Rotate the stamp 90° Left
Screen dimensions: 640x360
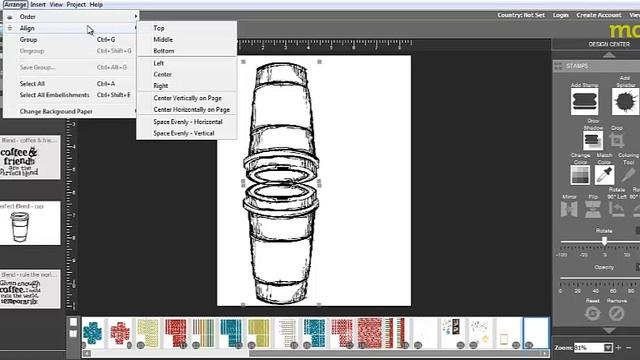click(x=616, y=209)
